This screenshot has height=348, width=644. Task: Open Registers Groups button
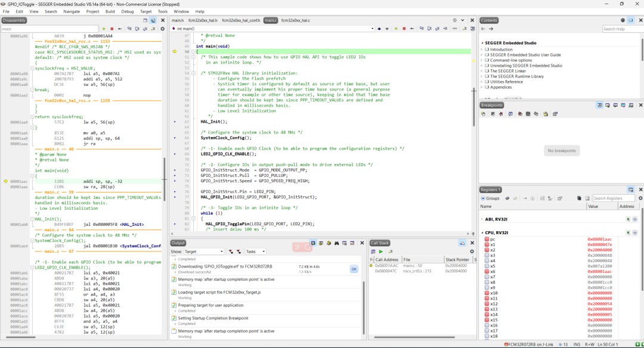pos(490,198)
